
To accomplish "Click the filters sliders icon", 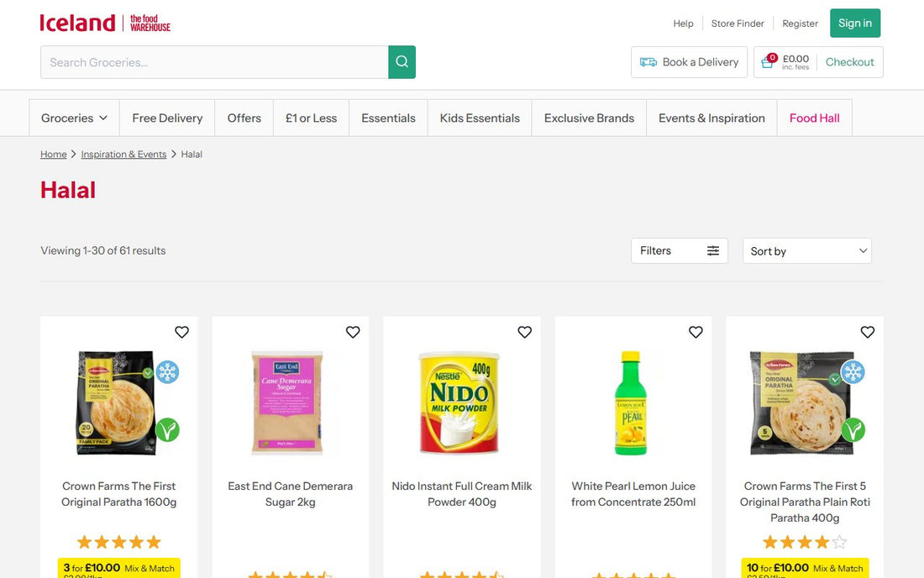I will (x=713, y=250).
